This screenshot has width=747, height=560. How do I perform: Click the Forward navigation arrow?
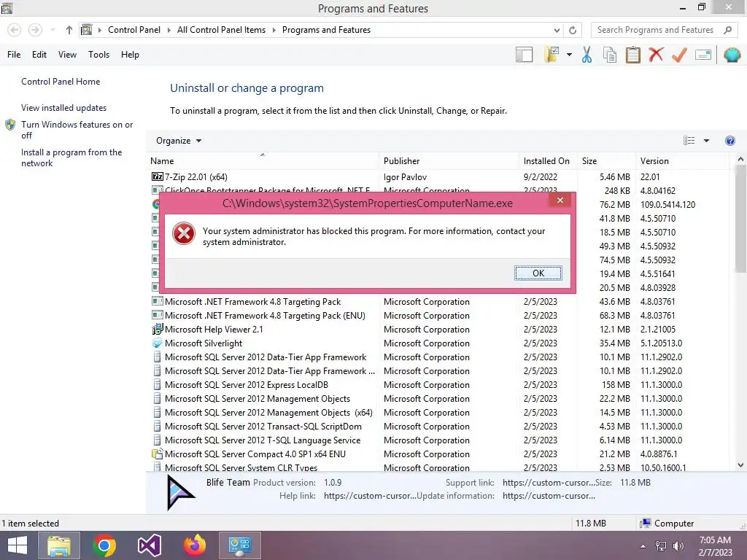pos(35,30)
